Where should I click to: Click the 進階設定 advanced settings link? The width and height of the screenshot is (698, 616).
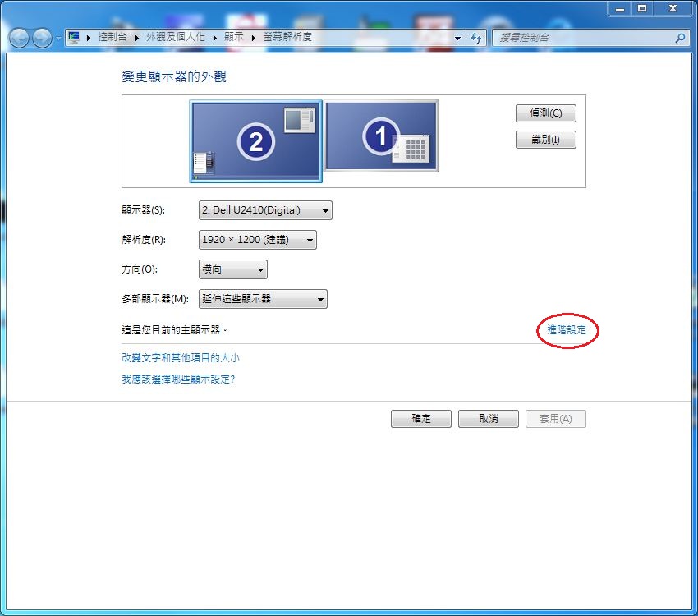567,330
